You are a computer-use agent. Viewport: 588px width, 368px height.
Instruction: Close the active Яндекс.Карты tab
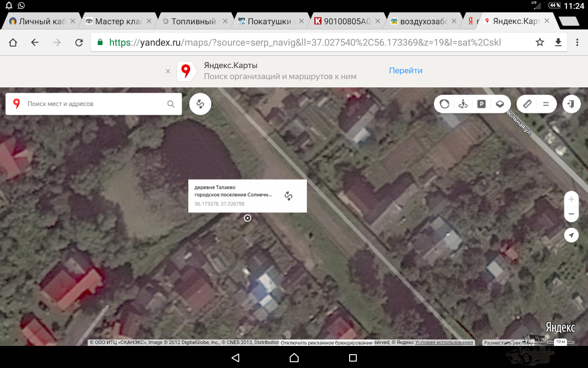point(547,21)
